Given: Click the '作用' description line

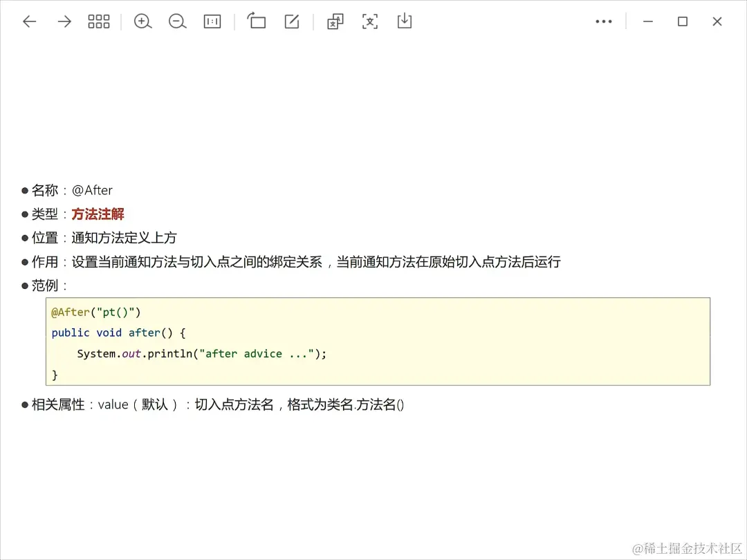Looking at the screenshot, I should (291, 262).
